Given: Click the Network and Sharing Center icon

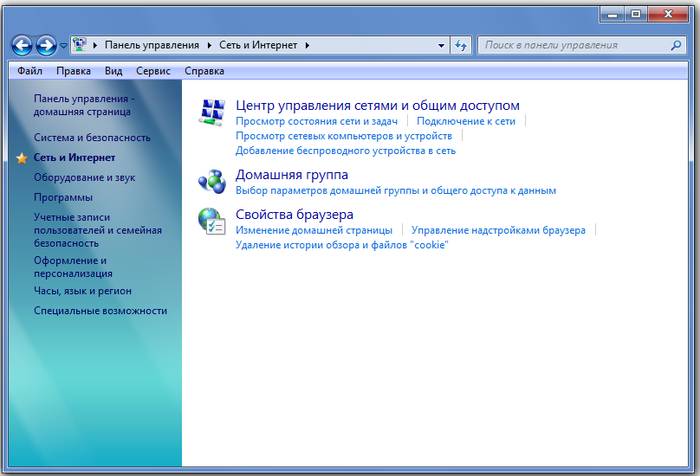Looking at the screenshot, I should [212, 112].
